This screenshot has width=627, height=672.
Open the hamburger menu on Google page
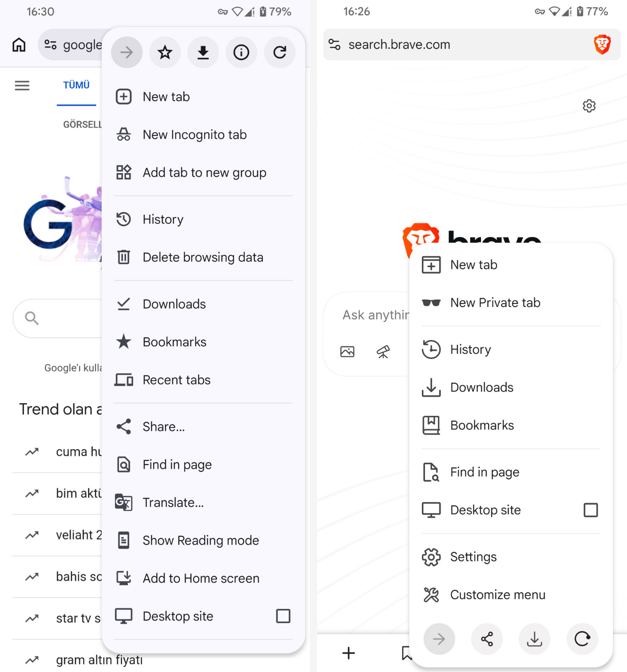coord(22,85)
